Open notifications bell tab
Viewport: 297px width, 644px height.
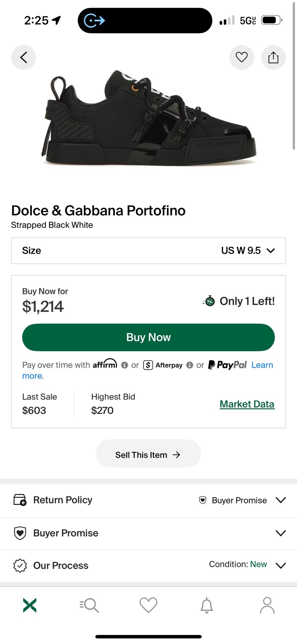[207, 605]
